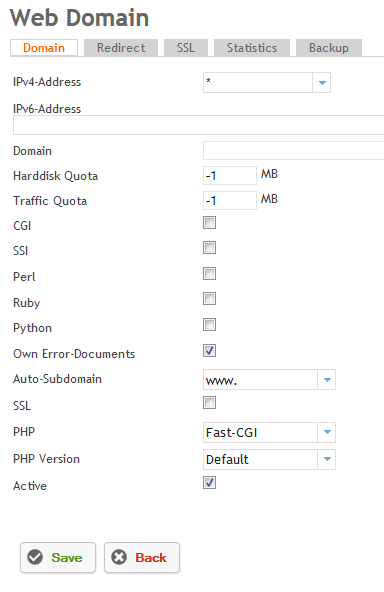Save the web domain settings
Image resolution: width=384 pixels, height=592 pixels.
(58, 558)
